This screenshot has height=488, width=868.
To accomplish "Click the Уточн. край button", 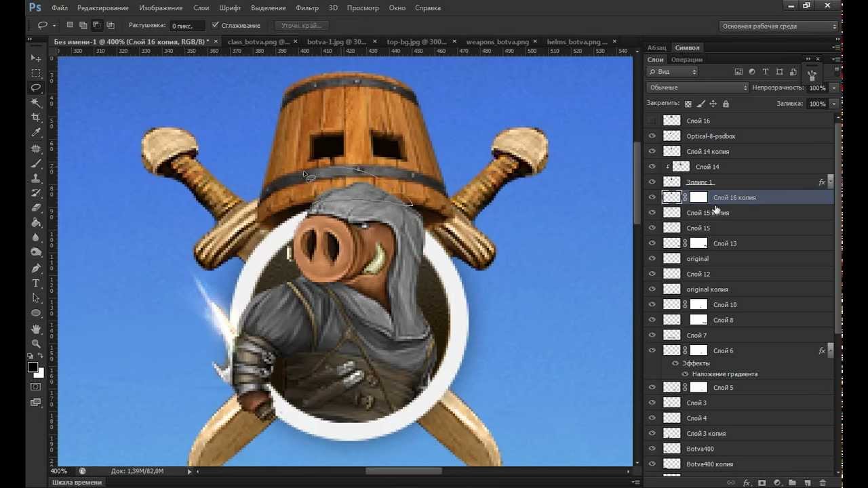I will tap(302, 25).
